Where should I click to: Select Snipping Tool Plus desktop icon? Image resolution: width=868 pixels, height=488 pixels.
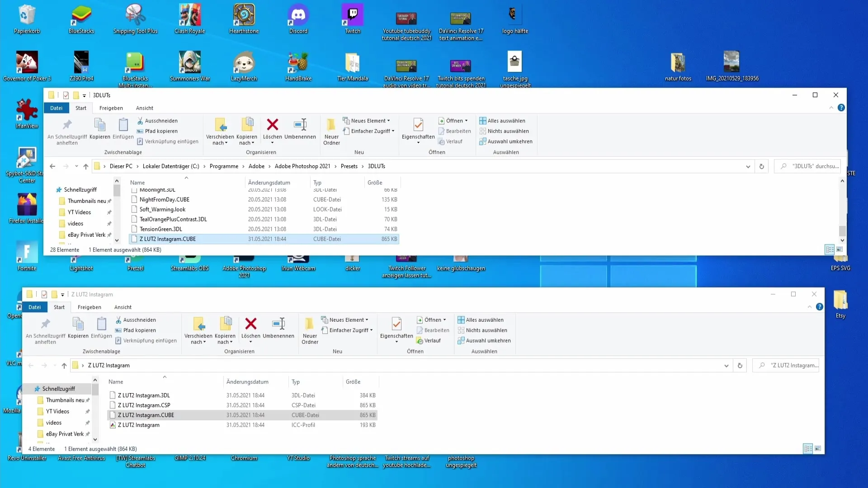[x=135, y=19]
